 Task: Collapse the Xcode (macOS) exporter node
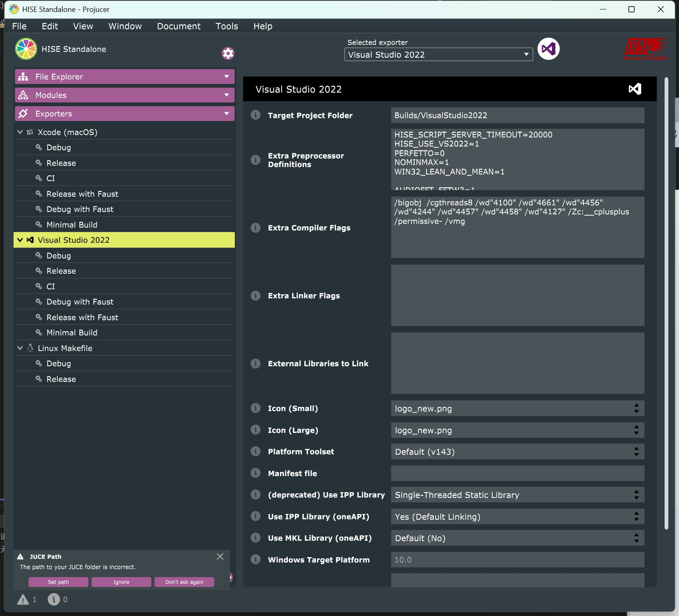[x=20, y=132]
